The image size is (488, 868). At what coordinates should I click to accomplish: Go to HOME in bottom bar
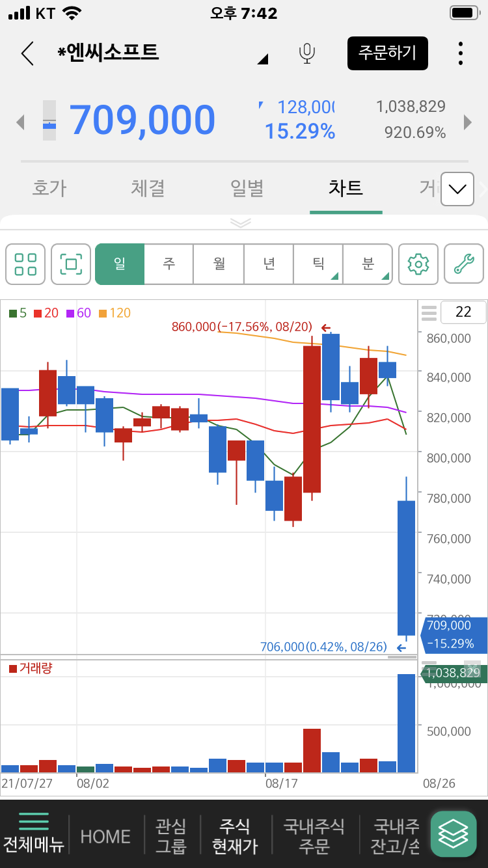[x=105, y=837]
